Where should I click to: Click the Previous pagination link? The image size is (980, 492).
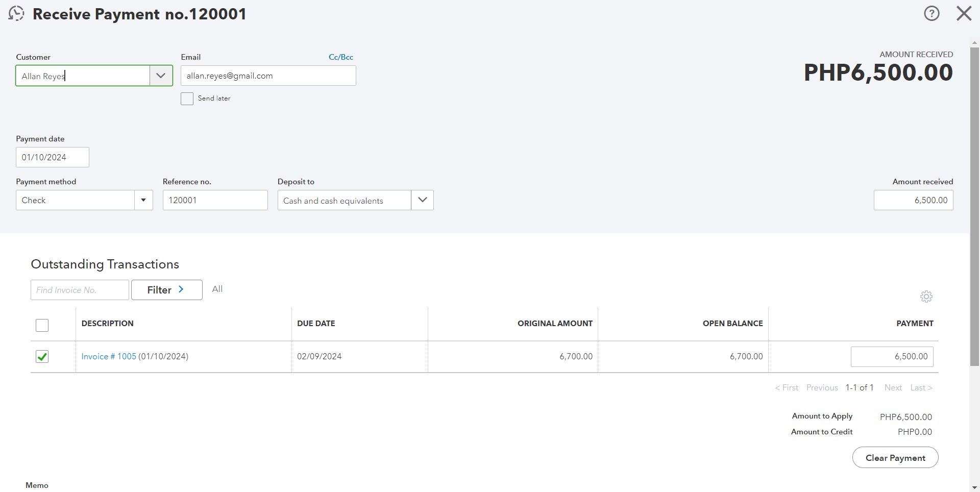tap(822, 388)
